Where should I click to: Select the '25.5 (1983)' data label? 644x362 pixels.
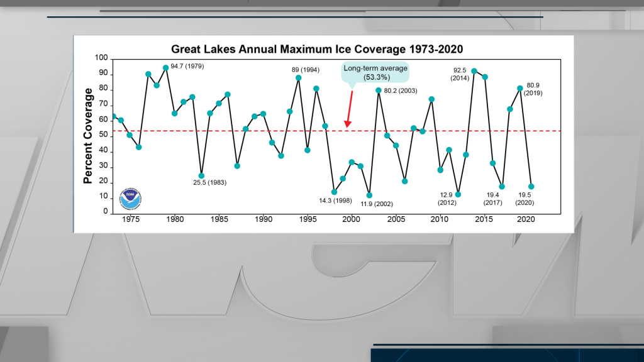point(209,183)
